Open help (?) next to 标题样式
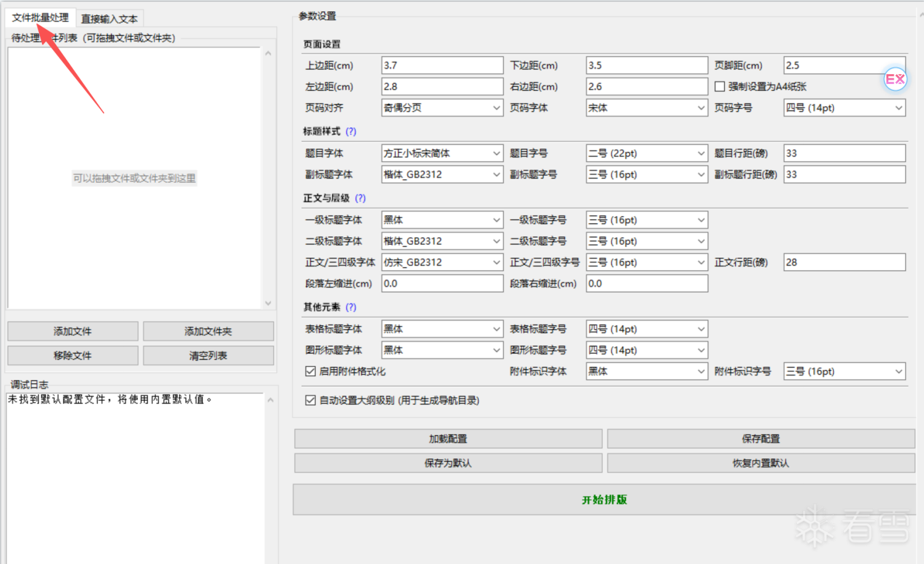924x564 pixels. (x=351, y=132)
